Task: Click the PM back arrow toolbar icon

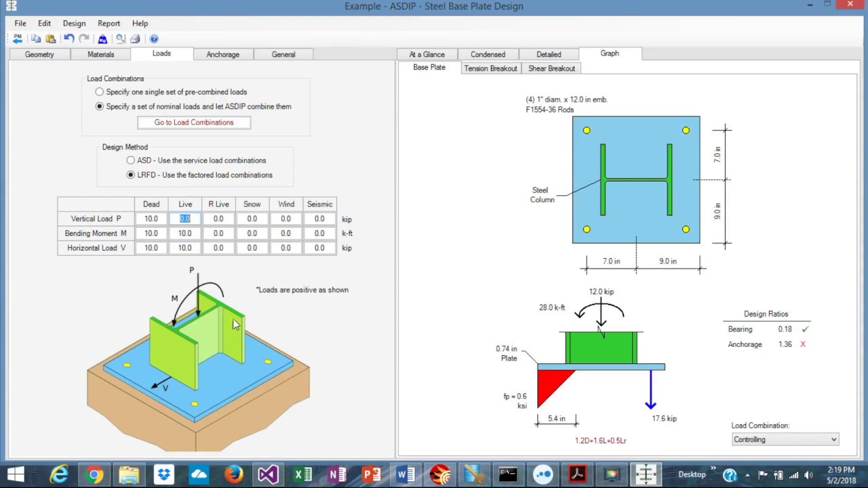Action: (18, 39)
